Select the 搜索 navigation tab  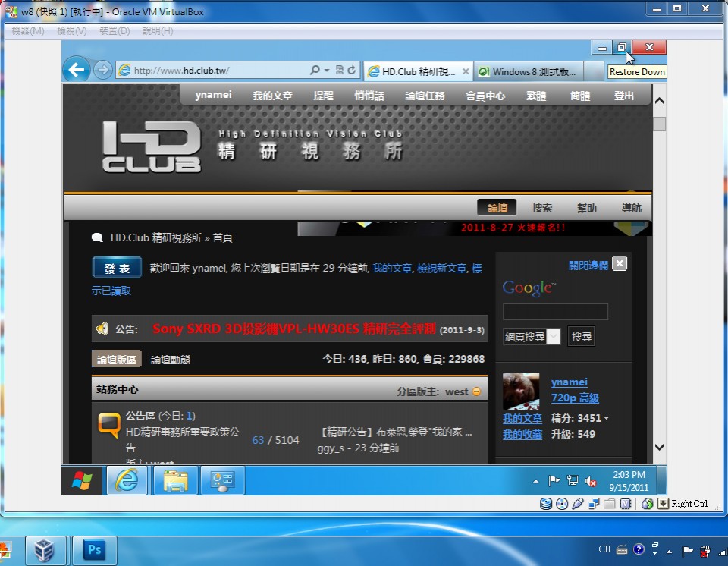point(541,208)
